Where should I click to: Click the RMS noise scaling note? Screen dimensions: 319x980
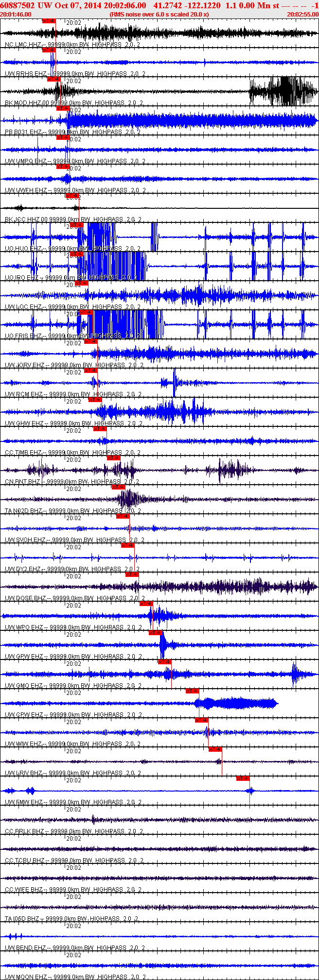click(x=159, y=14)
